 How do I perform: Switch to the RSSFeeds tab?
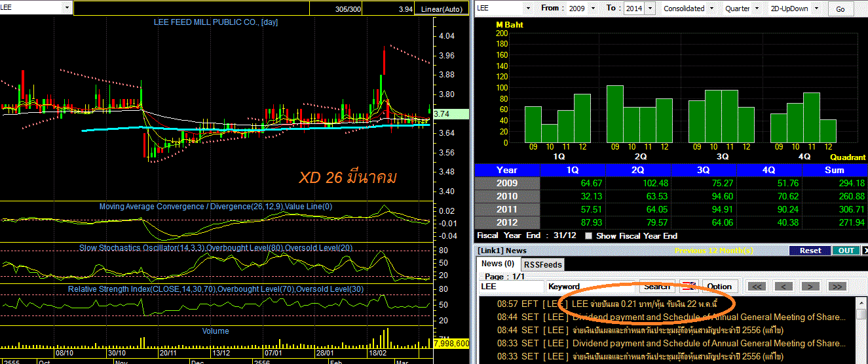[x=543, y=264]
